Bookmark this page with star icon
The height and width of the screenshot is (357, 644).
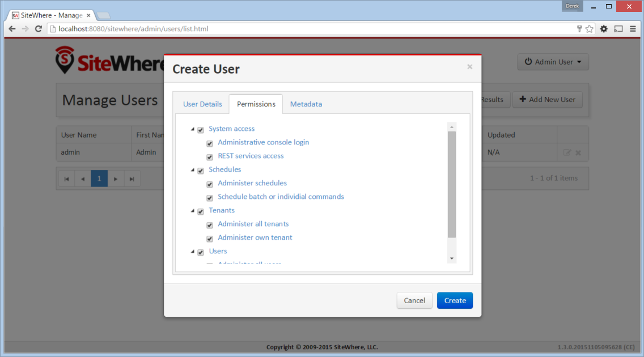[590, 29]
